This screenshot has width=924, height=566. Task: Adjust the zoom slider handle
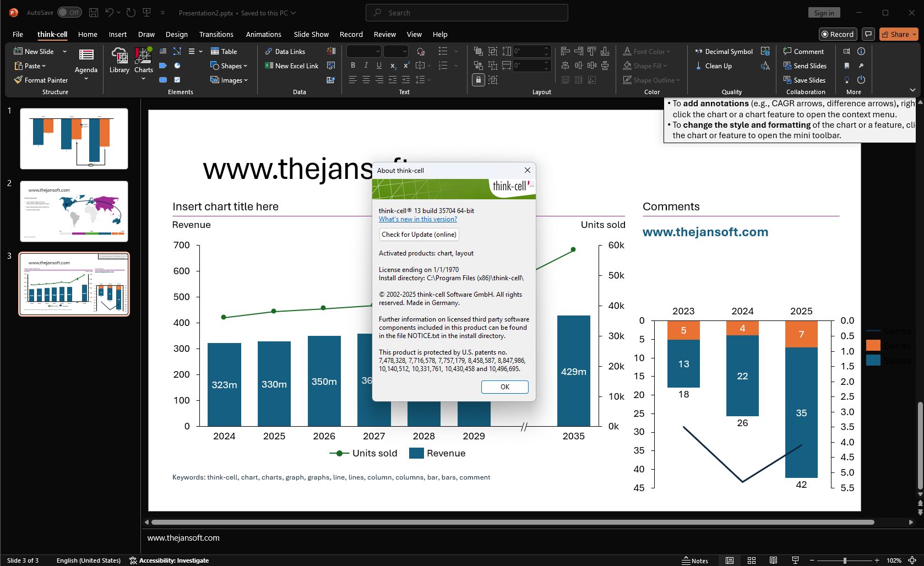[x=845, y=560]
